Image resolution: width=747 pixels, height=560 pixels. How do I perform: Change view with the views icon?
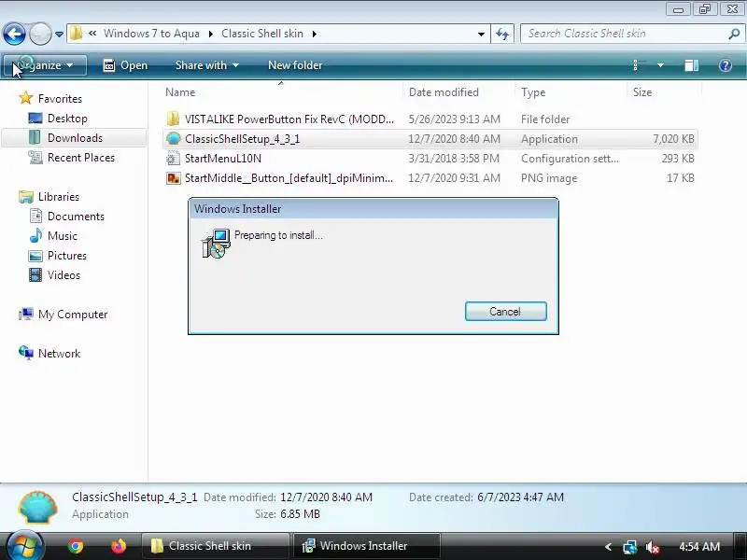click(639, 64)
